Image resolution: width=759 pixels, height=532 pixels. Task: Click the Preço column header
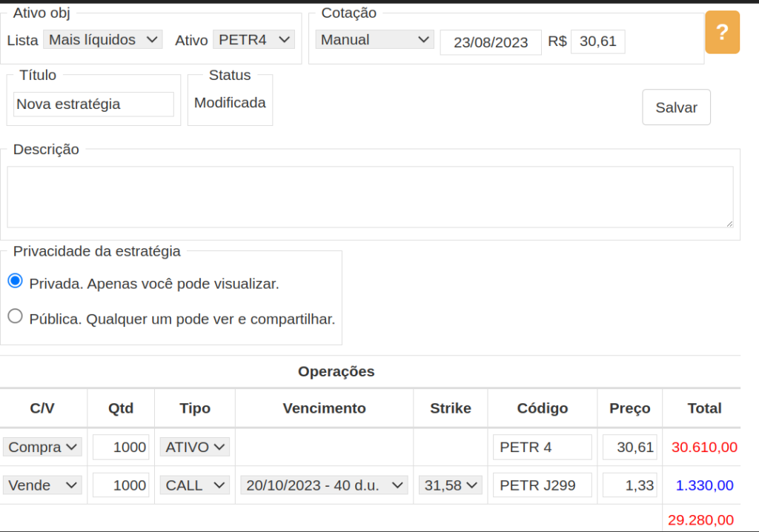pos(629,408)
